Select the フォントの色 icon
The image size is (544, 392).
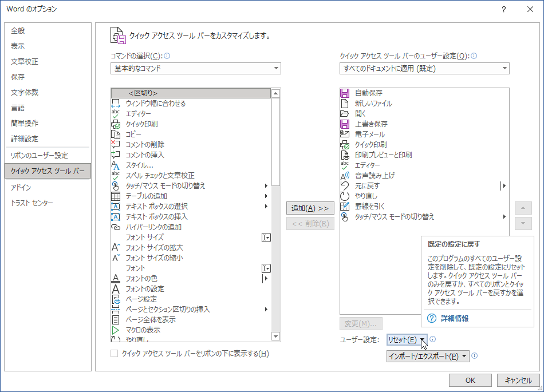pyautogui.click(x=116, y=279)
